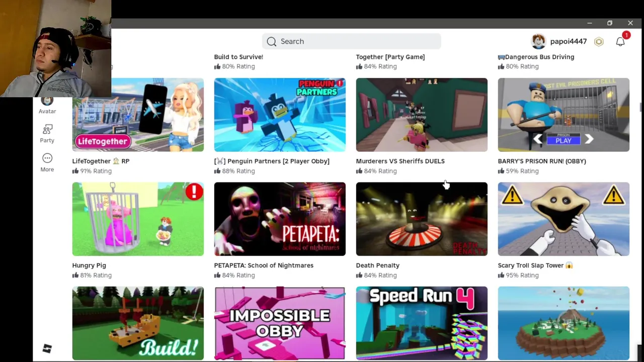This screenshot has height=362, width=644.
Task: Click the Roblox logo in sidebar bottom
Action: coord(47,348)
